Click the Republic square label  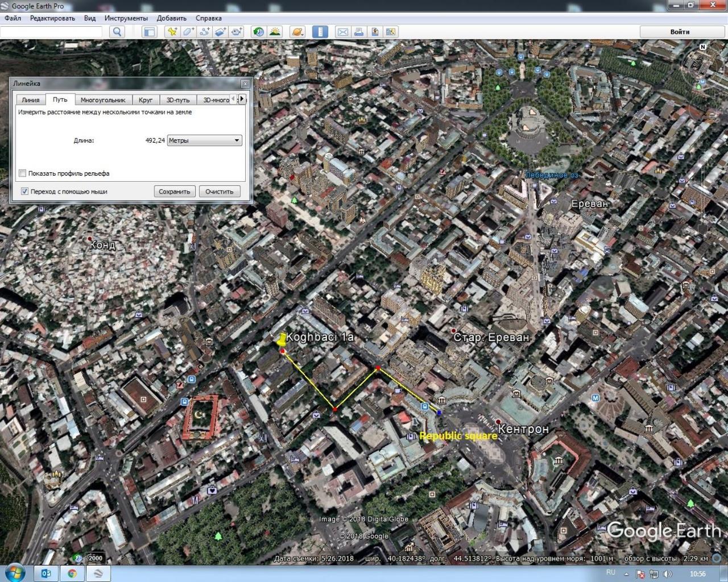point(458,436)
